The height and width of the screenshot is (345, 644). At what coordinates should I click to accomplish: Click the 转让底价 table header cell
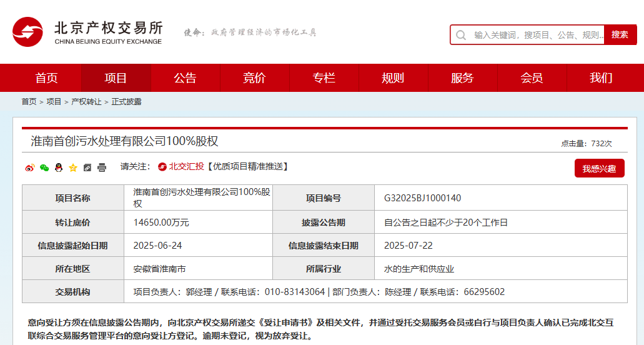(x=73, y=222)
